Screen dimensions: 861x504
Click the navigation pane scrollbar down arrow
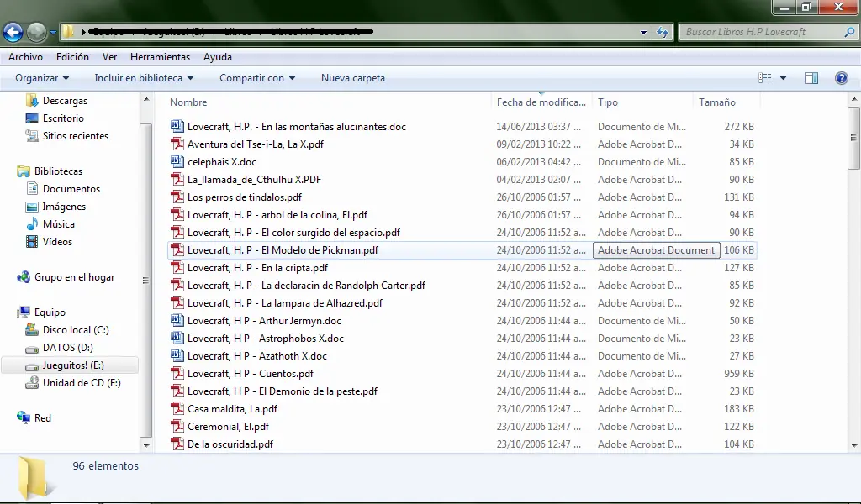click(146, 445)
